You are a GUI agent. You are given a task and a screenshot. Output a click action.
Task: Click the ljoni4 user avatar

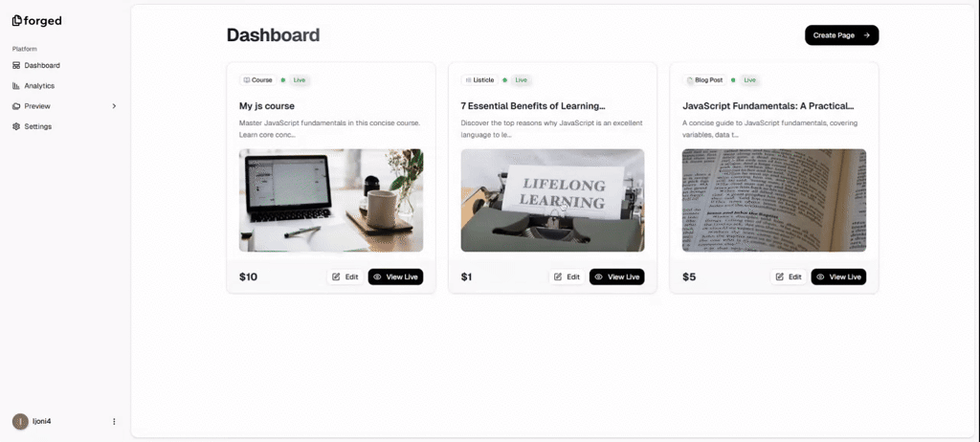[20, 421]
